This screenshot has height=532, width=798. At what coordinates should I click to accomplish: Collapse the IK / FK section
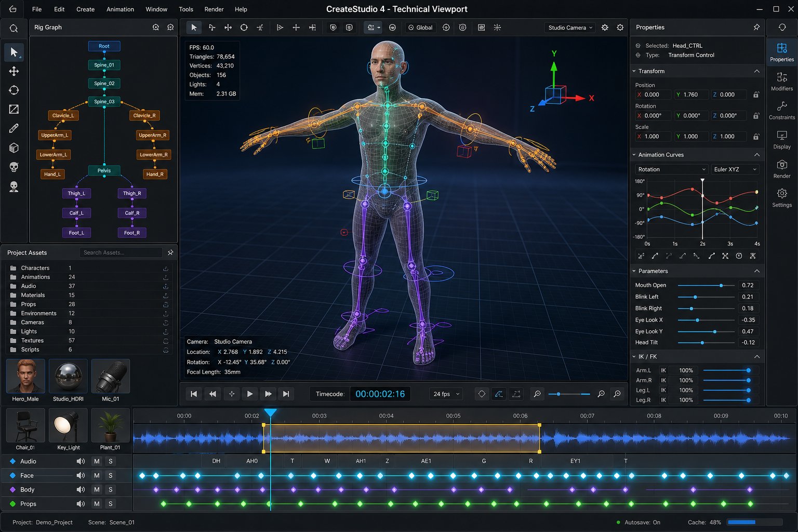pos(756,357)
